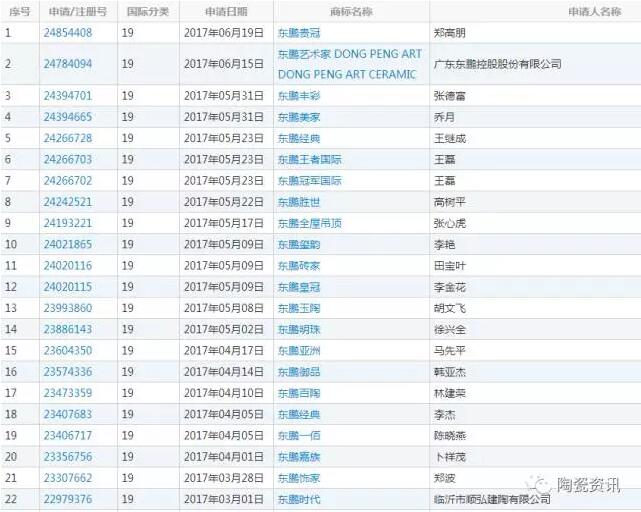Click the 申请人名称 column header
The image size is (641, 512).
click(594, 11)
